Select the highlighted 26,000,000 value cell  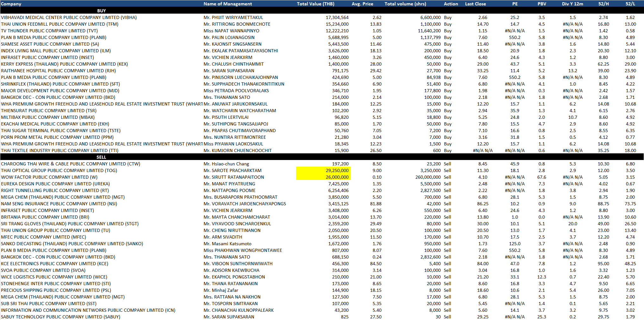click(323, 177)
